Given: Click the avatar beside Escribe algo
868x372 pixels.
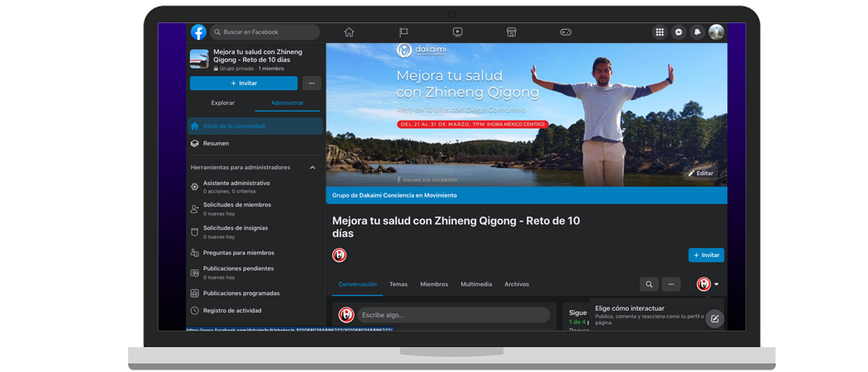Looking at the screenshot, I should pyautogui.click(x=346, y=315).
